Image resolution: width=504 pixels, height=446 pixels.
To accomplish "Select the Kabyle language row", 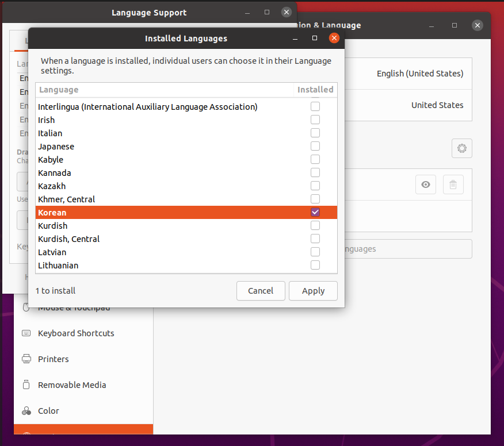I will [x=186, y=159].
